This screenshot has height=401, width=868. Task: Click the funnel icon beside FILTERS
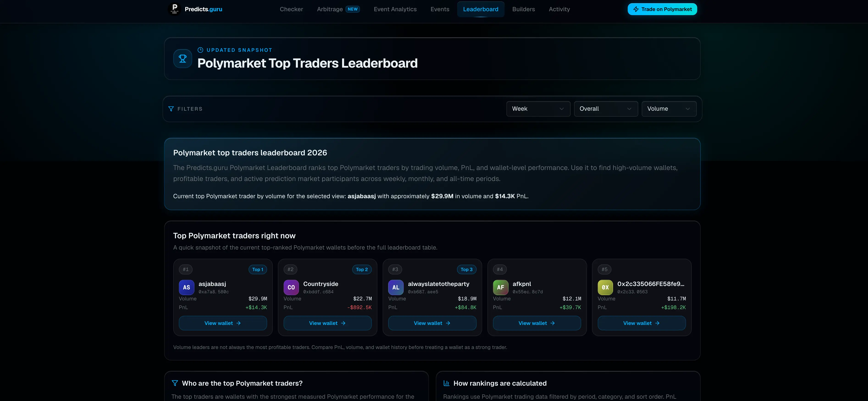(171, 109)
